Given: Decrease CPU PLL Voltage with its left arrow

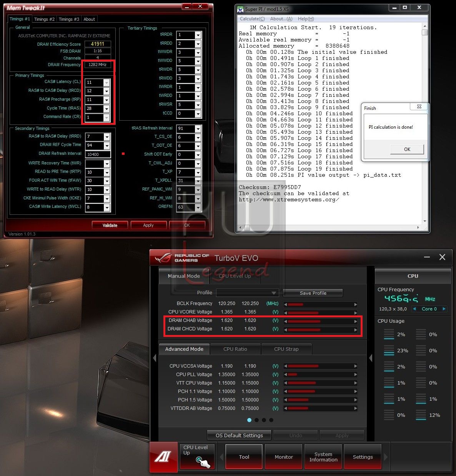Looking at the screenshot, I should click(x=286, y=375).
